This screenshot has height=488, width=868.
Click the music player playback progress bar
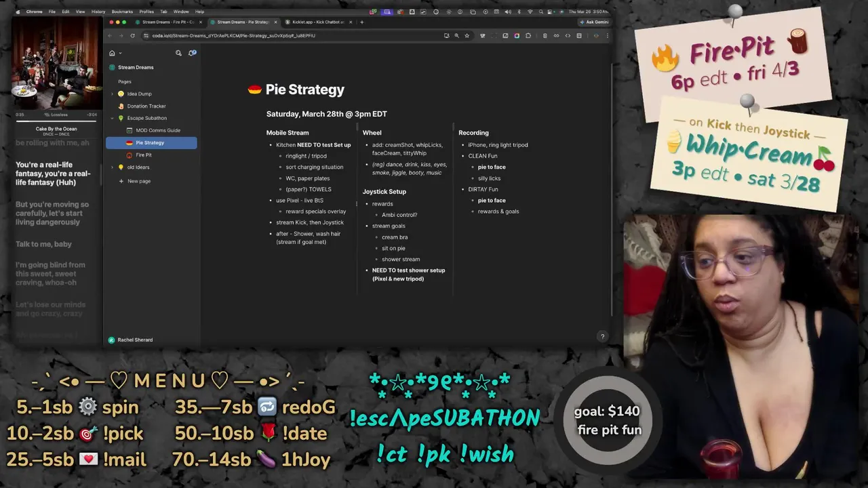pyautogui.click(x=56, y=120)
